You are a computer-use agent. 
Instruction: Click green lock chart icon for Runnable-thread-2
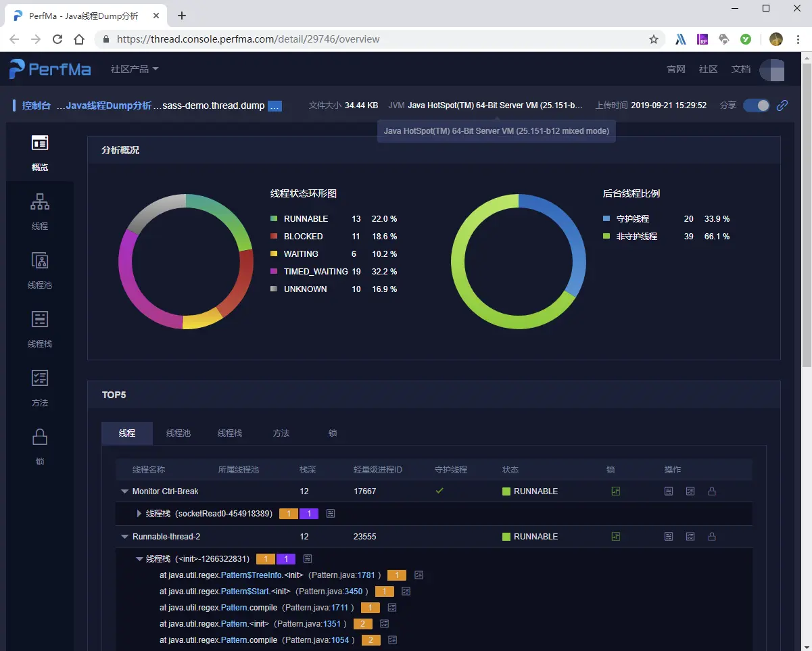point(615,537)
